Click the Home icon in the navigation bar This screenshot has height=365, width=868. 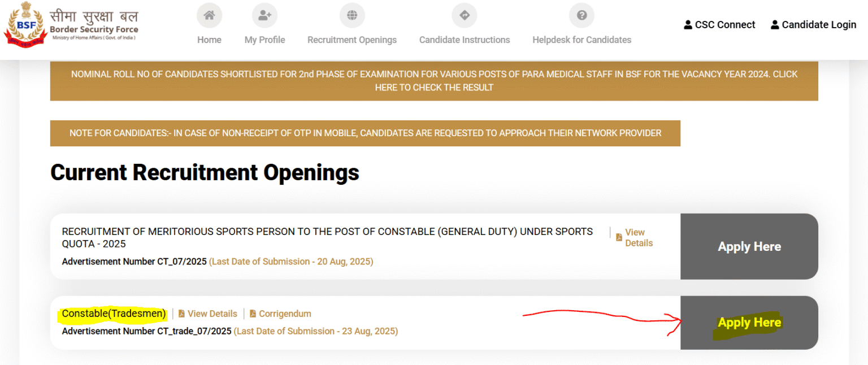209,15
